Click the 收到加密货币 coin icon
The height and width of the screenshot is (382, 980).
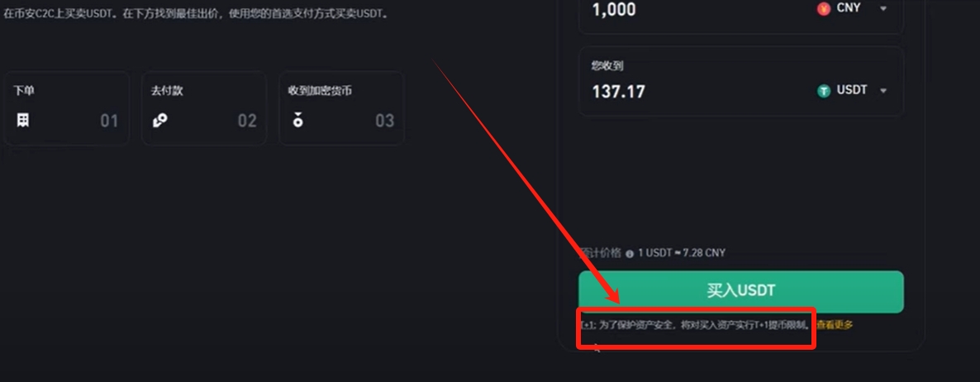[298, 119]
